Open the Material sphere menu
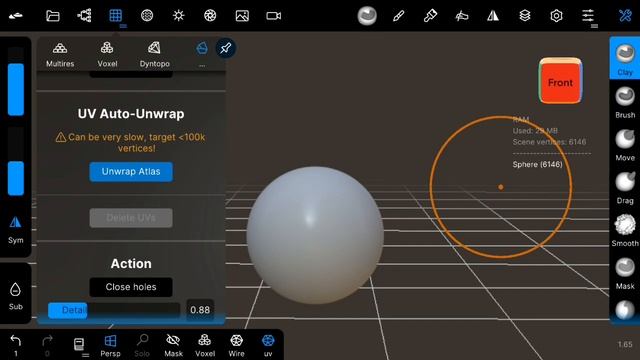Image resolution: width=640 pixels, height=360 pixels. pyautogui.click(x=147, y=16)
